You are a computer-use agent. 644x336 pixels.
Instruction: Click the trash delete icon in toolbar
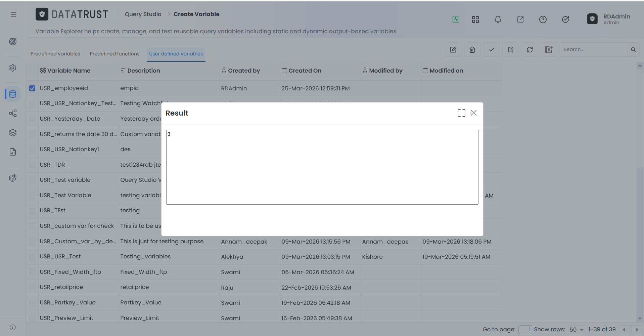pyautogui.click(x=472, y=50)
